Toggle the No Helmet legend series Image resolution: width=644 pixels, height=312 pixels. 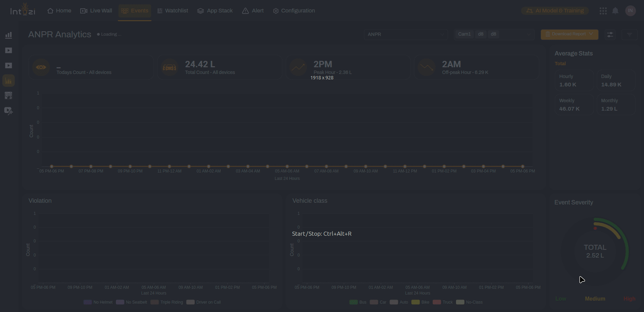click(98, 302)
